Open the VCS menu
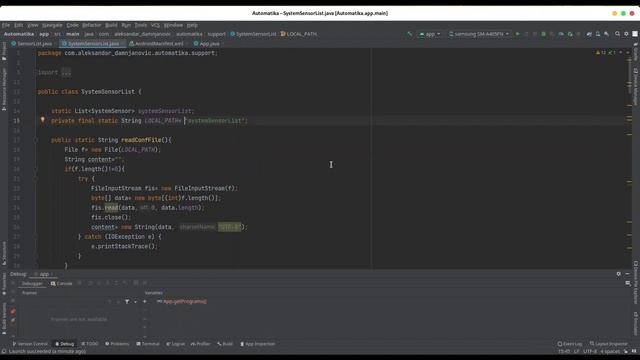Screen dimensions: 640x360 point(155,25)
